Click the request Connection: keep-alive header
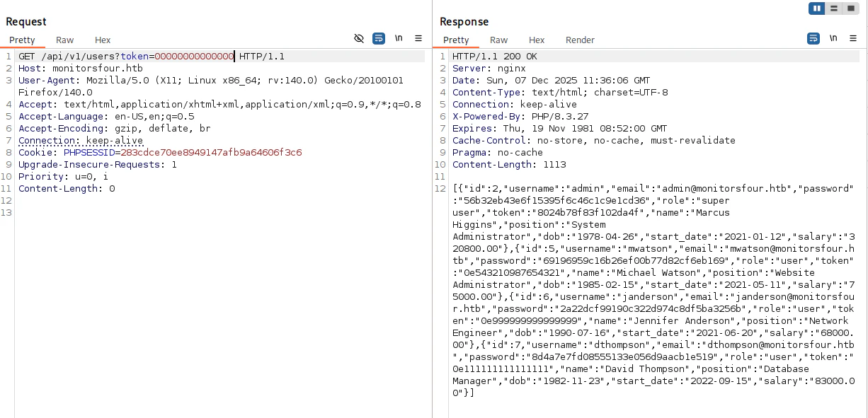Screen dimensions: 868x418 79,140
